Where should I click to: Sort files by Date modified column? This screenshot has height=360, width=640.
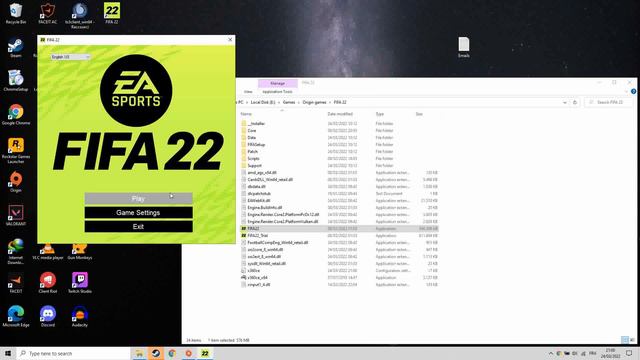click(x=340, y=114)
